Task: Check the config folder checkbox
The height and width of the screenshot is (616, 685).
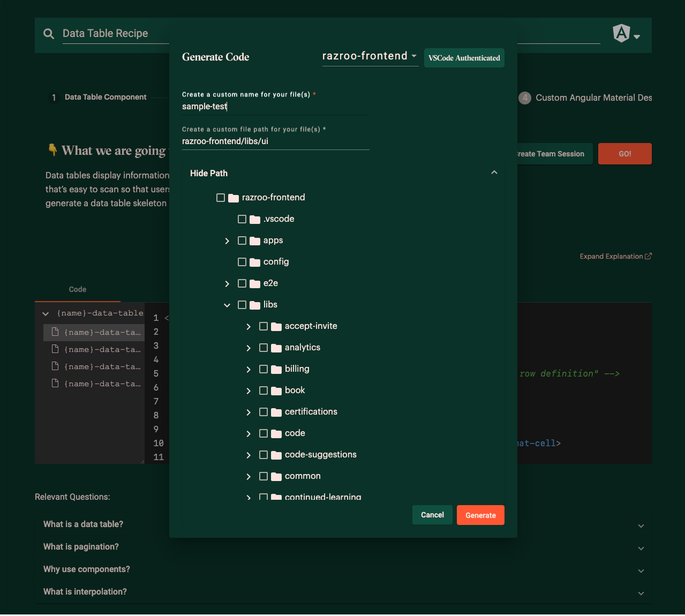Action: [242, 262]
